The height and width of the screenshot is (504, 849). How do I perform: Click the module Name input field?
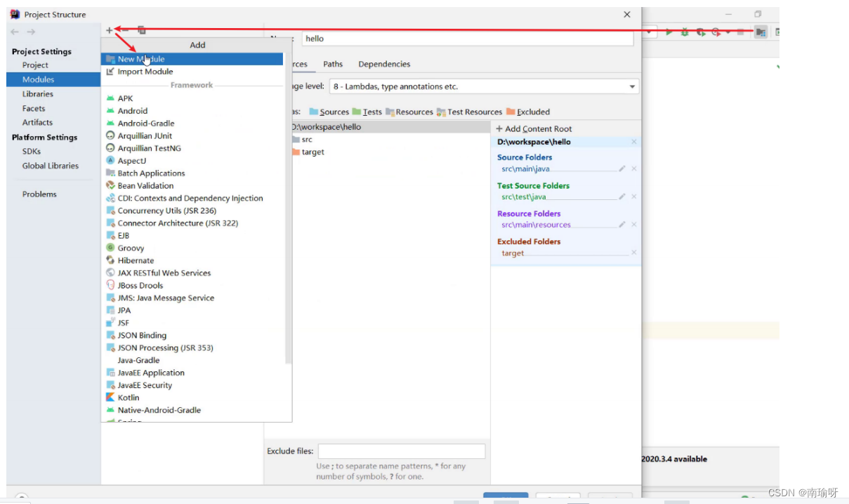coord(468,39)
